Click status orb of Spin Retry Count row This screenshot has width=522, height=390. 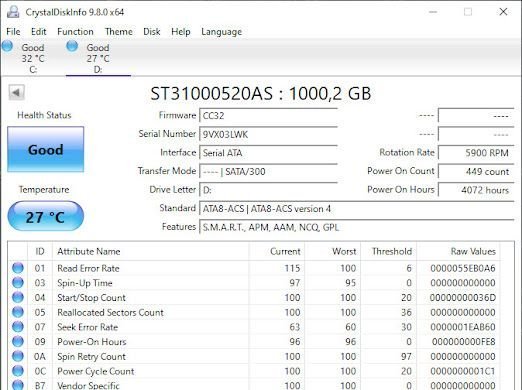click(x=18, y=356)
